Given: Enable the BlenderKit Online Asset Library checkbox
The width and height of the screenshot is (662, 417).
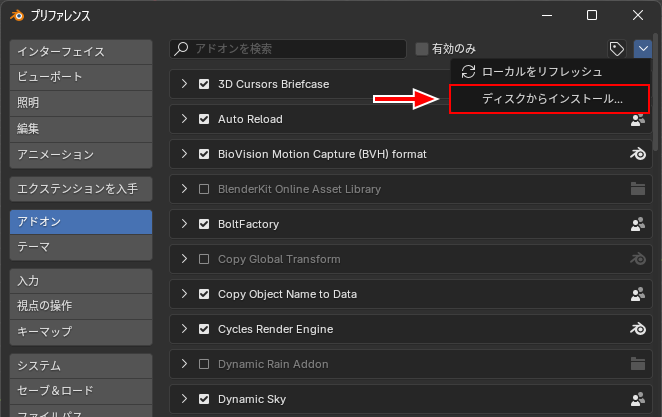Looking at the screenshot, I should [x=204, y=189].
